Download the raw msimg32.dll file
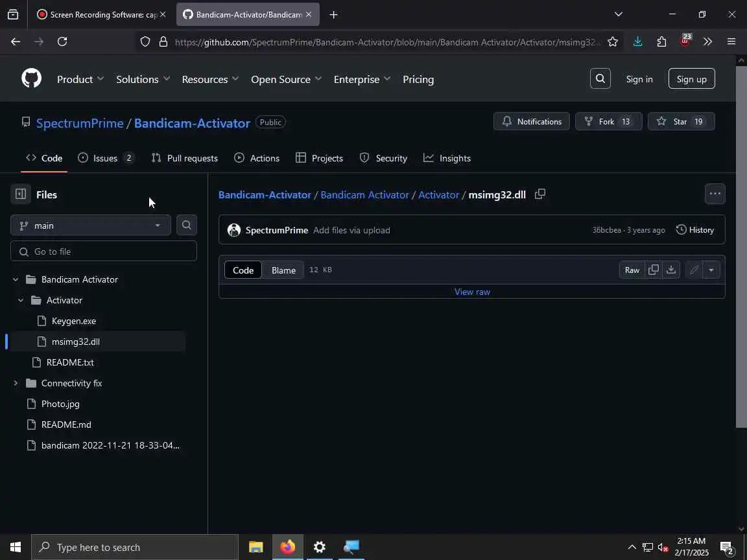Viewport: 747px width, 560px height. (670, 270)
